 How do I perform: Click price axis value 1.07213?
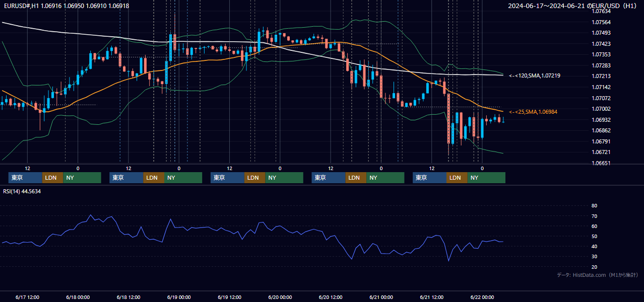pos(601,76)
